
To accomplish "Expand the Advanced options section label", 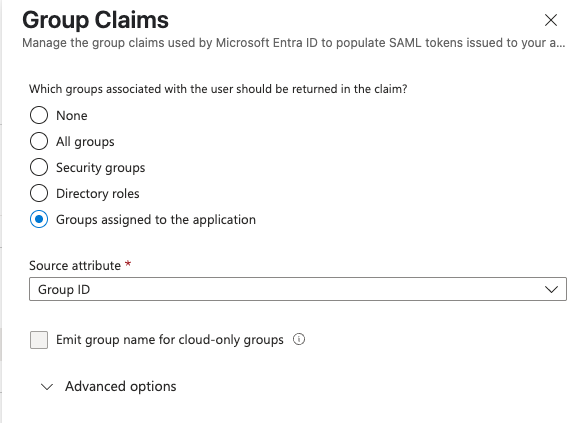I will click(121, 387).
